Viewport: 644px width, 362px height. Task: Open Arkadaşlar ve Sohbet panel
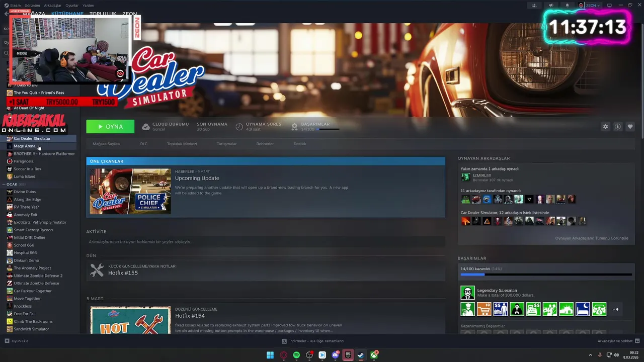(618, 341)
